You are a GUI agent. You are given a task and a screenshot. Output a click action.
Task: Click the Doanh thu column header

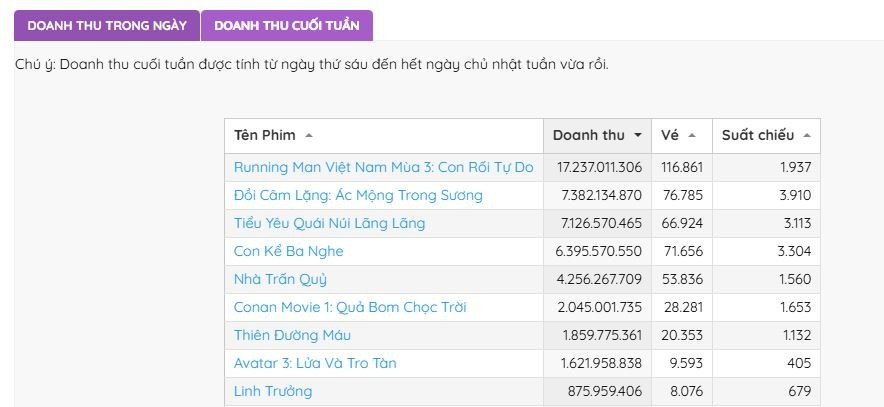[588, 136]
